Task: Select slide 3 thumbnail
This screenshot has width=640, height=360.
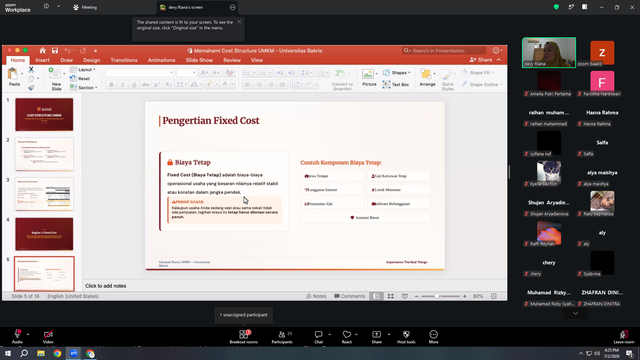Action: click(x=44, y=194)
